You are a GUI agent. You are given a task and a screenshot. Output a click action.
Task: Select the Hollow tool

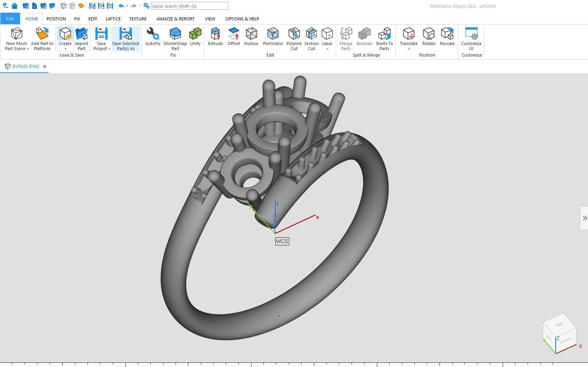pyautogui.click(x=251, y=37)
